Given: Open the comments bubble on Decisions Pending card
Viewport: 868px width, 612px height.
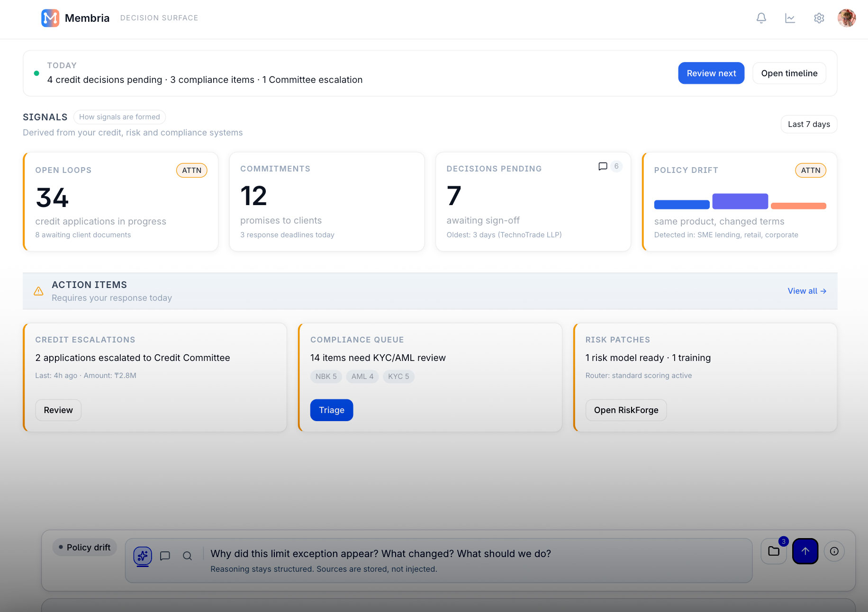Looking at the screenshot, I should tap(602, 166).
